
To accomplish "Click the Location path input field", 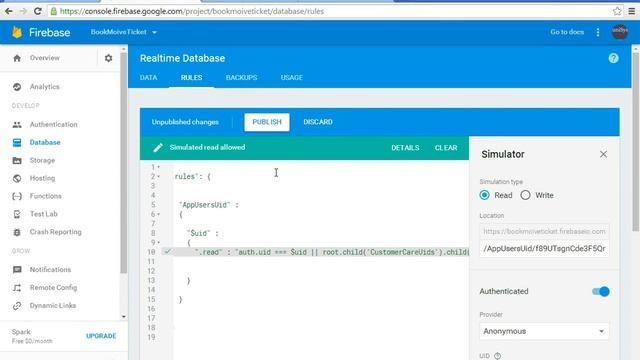I will pos(544,249).
